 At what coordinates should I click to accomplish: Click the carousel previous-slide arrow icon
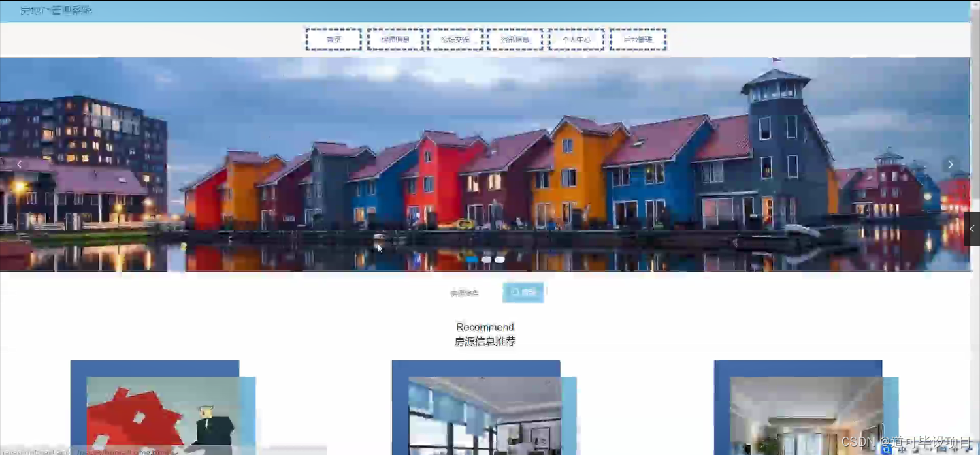point(19,164)
